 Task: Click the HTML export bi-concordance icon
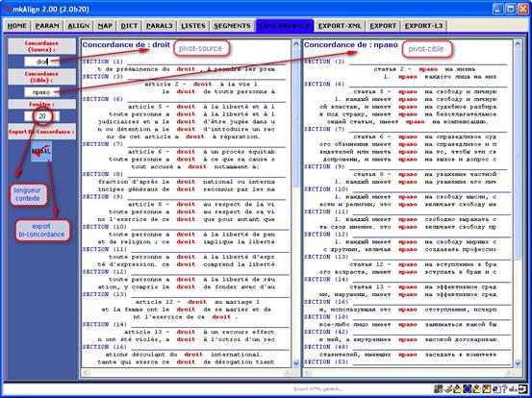(41, 151)
